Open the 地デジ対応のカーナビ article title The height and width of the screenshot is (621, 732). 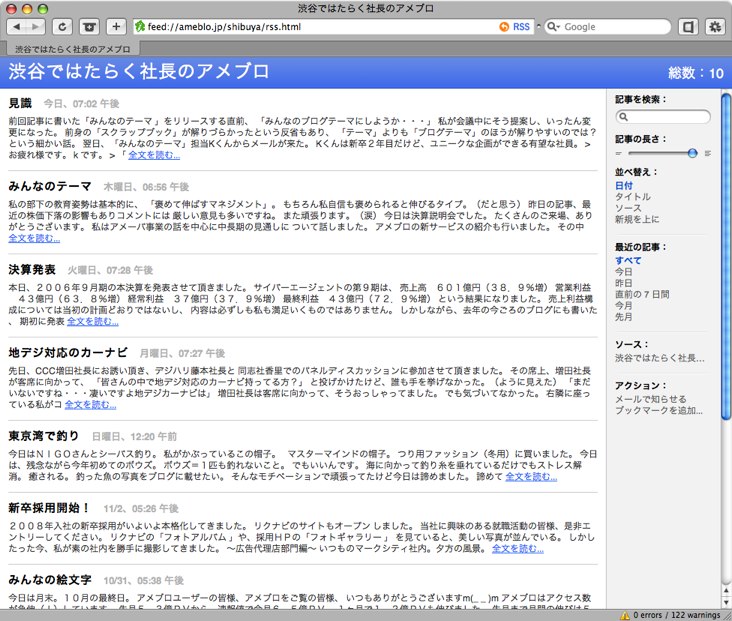[x=68, y=353]
